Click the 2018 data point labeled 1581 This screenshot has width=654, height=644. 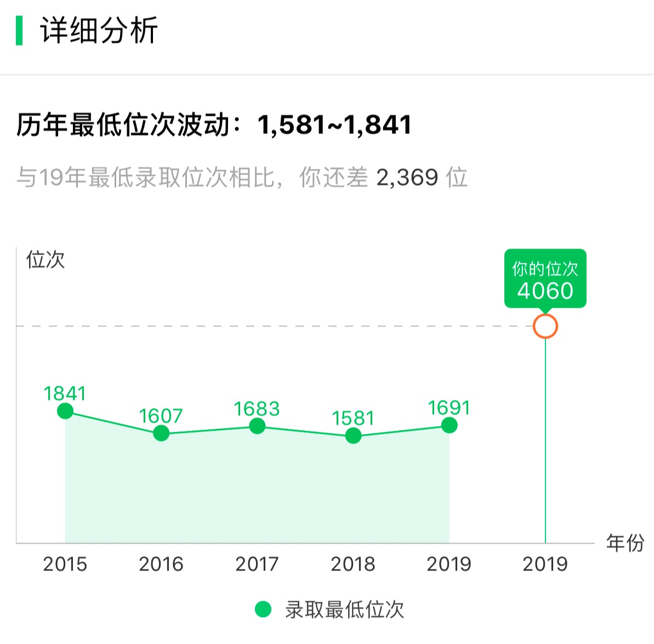(x=353, y=436)
